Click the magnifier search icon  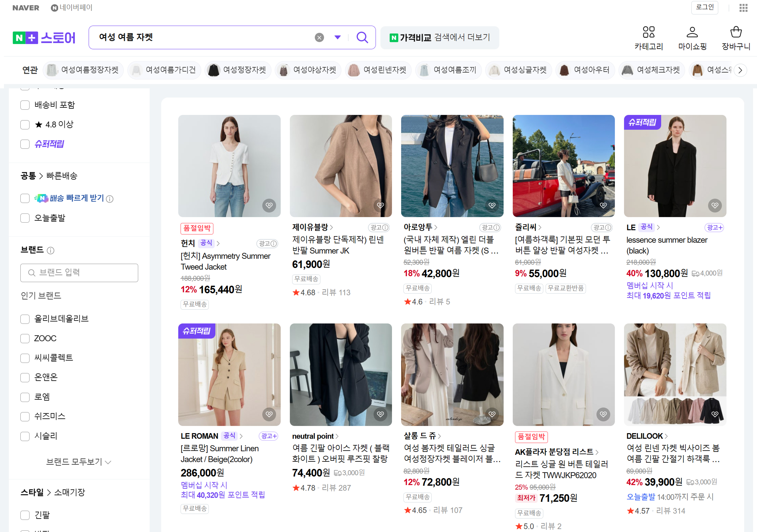362,37
